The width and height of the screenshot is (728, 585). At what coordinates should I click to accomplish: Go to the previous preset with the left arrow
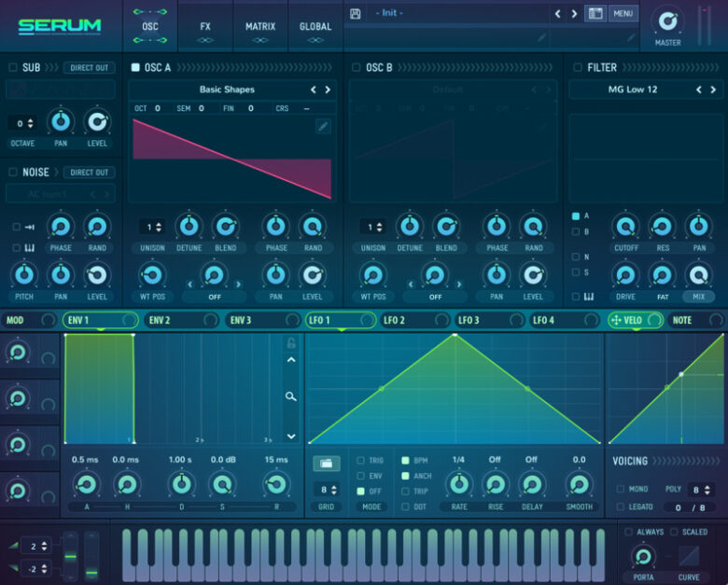(x=557, y=14)
